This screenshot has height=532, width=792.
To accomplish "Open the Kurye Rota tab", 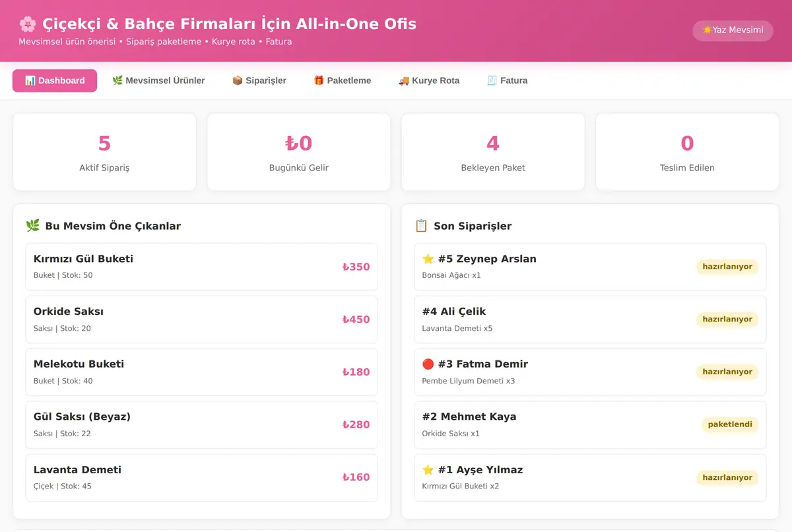I will pos(429,81).
